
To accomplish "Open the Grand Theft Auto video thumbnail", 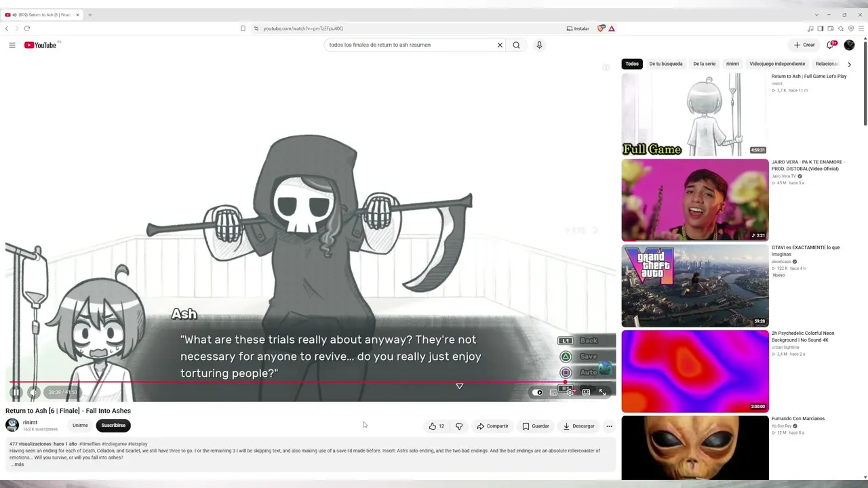I will (x=695, y=285).
